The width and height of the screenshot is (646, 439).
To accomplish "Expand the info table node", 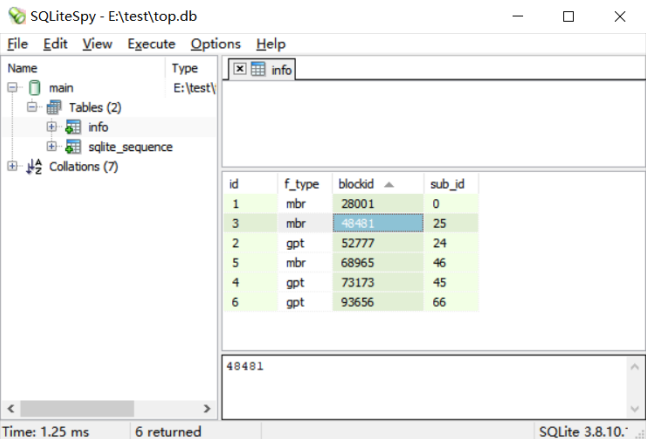I will click(x=51, y=126).
